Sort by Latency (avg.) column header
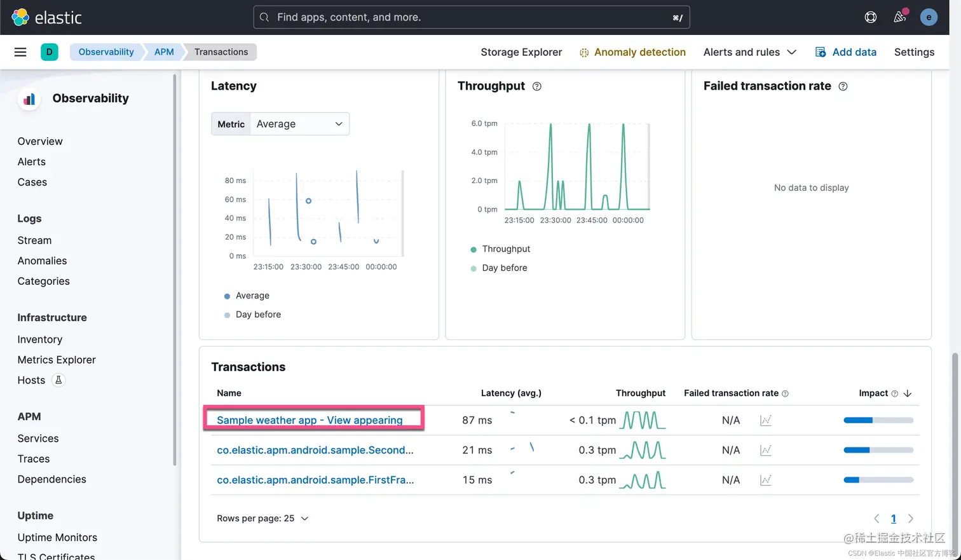961x560 pixels. (511, 393)
